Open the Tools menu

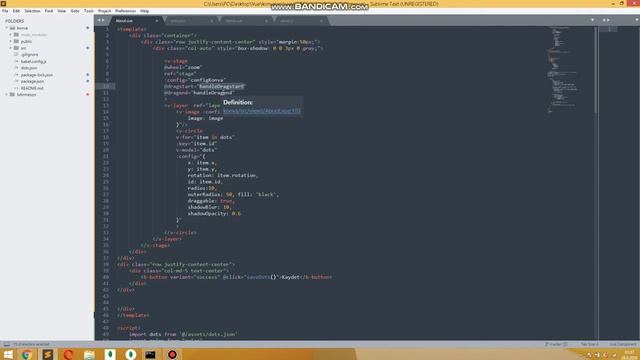point(89,11)
